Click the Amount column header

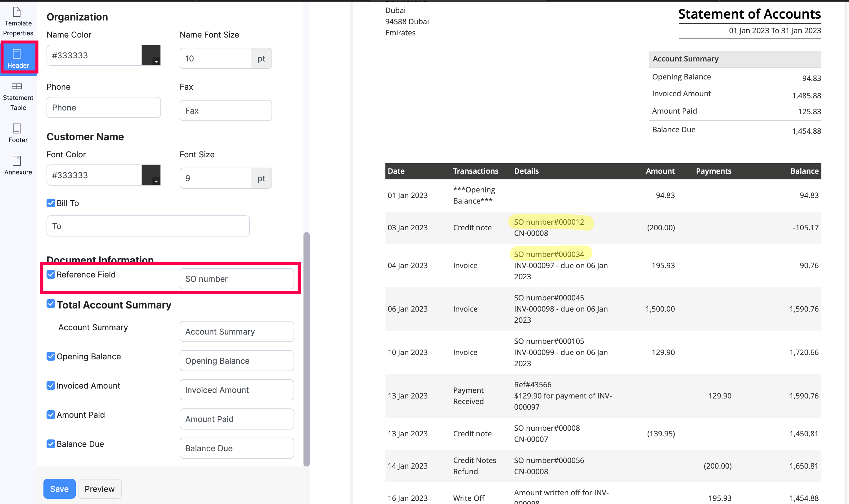(660, 171)
